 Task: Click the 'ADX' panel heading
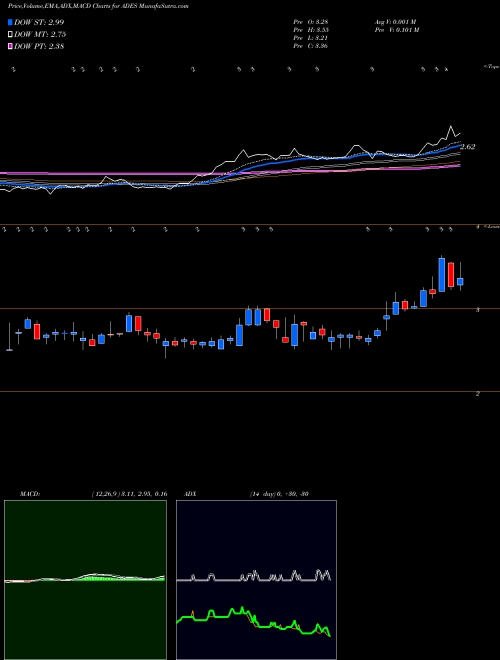point(190,494)
